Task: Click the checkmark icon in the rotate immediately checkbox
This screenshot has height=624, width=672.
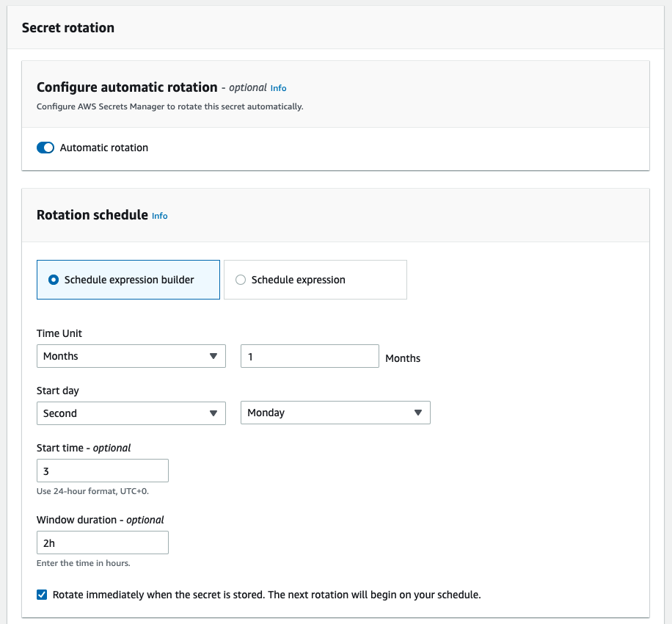Action: coord(42,595)
